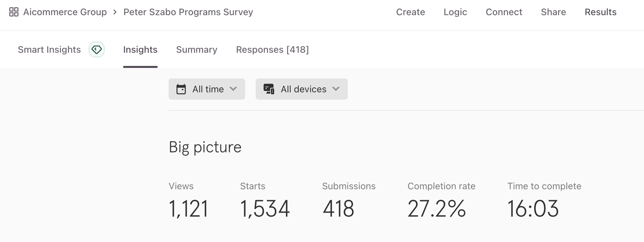Screen dimensions: 644x242
Task: Click the breadcrumb arrow separator
Action: click(115, 12)
